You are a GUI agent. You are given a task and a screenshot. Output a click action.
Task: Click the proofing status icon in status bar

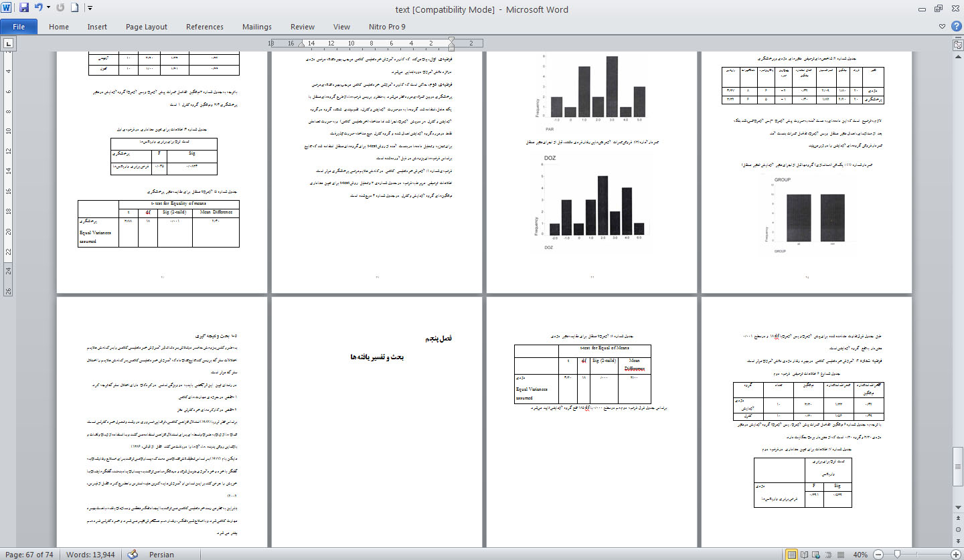coord(133,555)
